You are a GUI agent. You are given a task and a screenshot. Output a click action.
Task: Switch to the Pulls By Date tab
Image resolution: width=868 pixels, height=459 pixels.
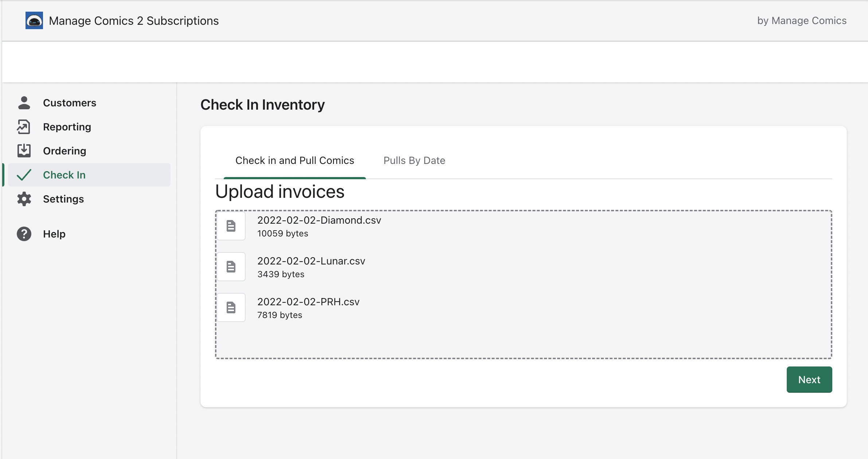tap(414, 161)
